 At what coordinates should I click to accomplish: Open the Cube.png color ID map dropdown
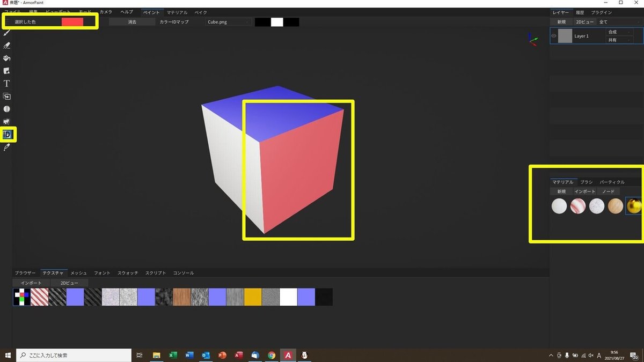click(228, 22)
